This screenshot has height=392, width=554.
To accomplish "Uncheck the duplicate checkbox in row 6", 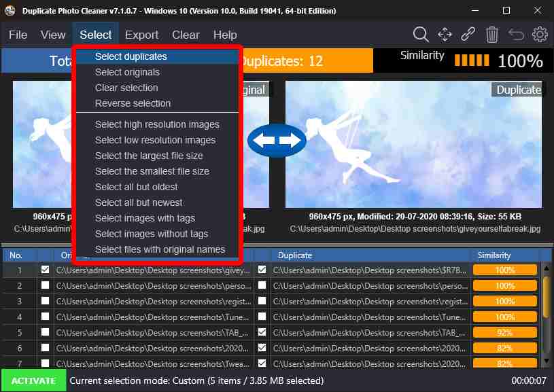I will coord(262,348).
